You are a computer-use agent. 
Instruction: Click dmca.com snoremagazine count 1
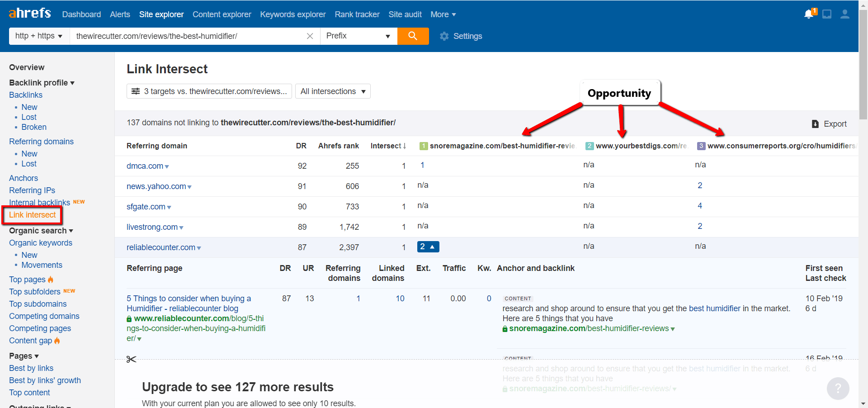(422, 165)
